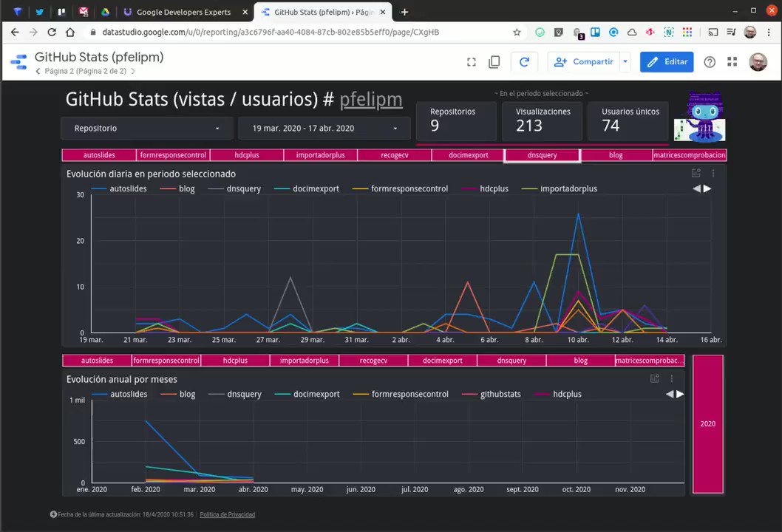The width and height of the screenshot is (782, 532).
Task: Click the Usuarios únicos 74 scorecard
Action: [628, 120]
